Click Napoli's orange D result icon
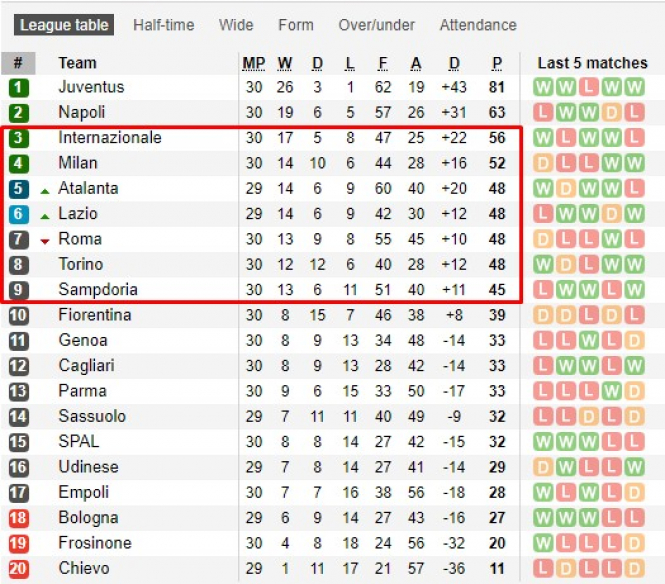Screen dimensions: 665x584 (x=612, y=113)
